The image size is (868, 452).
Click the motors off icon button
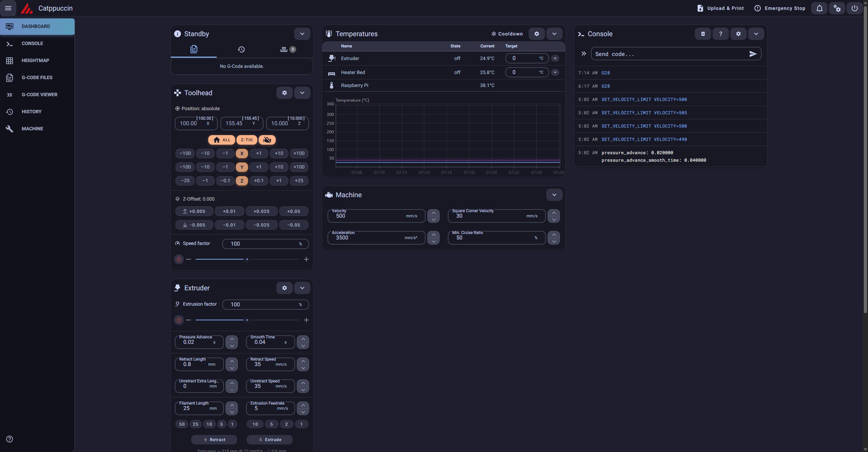[x=267, y=140]
